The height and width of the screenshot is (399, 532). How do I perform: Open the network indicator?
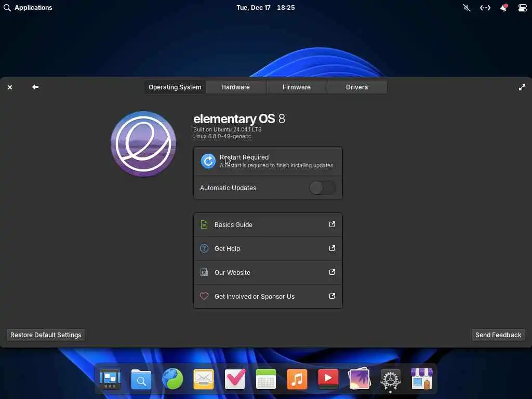point(485,7)
